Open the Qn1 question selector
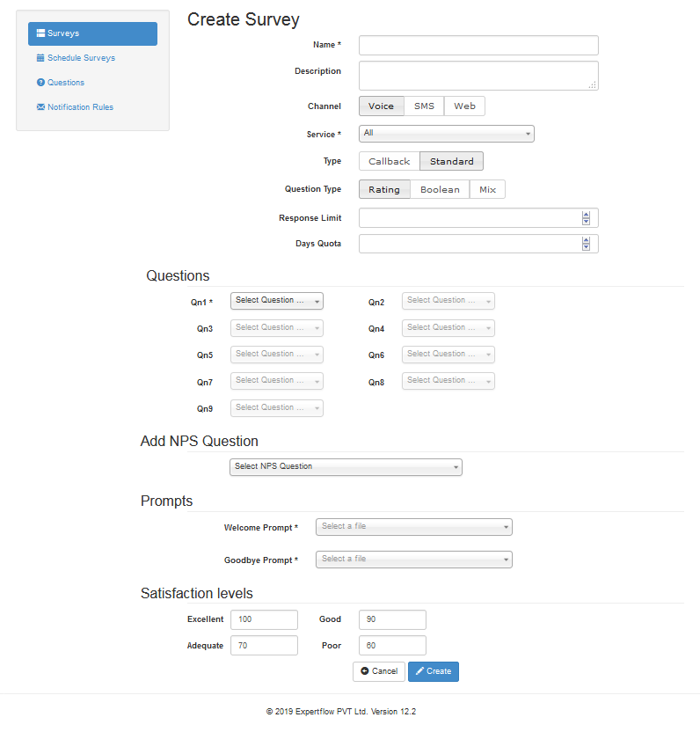Image resolution: width=700 pixels, height=732 pixels. click(x=276, y=300)
